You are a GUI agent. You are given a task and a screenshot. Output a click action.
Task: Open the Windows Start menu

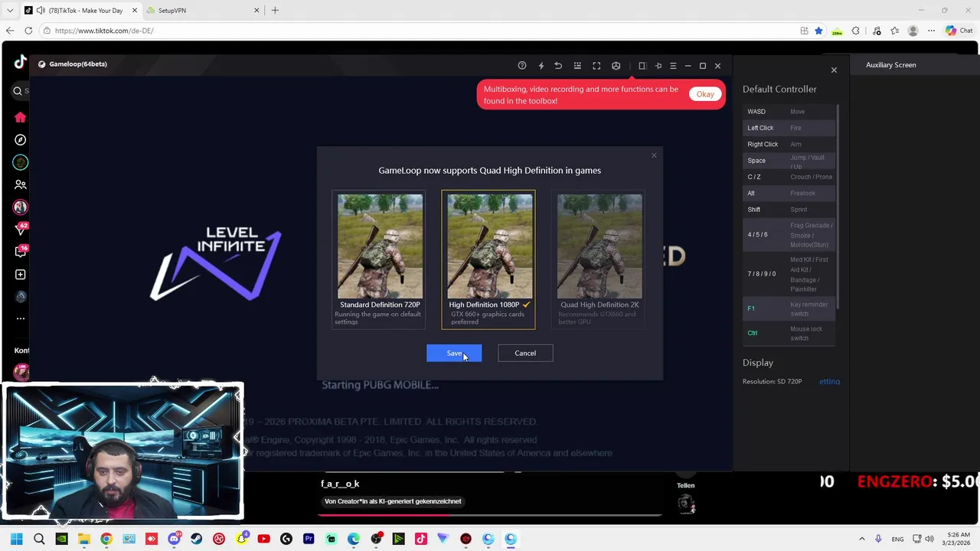pos(17,540)
